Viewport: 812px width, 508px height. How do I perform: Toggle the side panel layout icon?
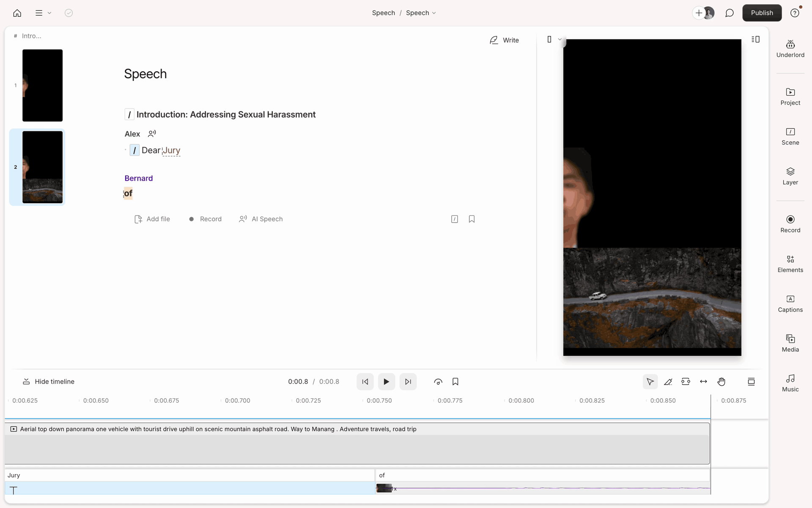tap(755, 39)
